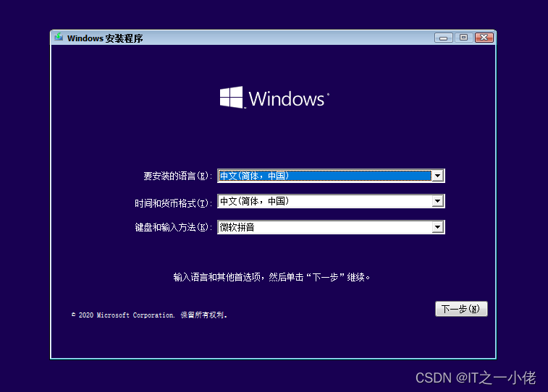The image size is (548, 392).
Task: Click the 时间和货币格式(T) label
Action: pyautogui.click(x=173, y=203)
